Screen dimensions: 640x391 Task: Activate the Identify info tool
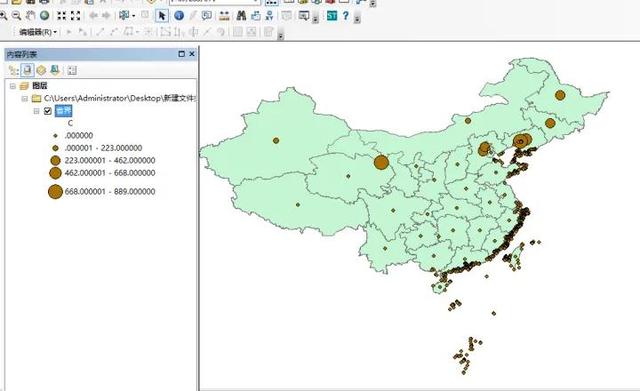[179, 16]
